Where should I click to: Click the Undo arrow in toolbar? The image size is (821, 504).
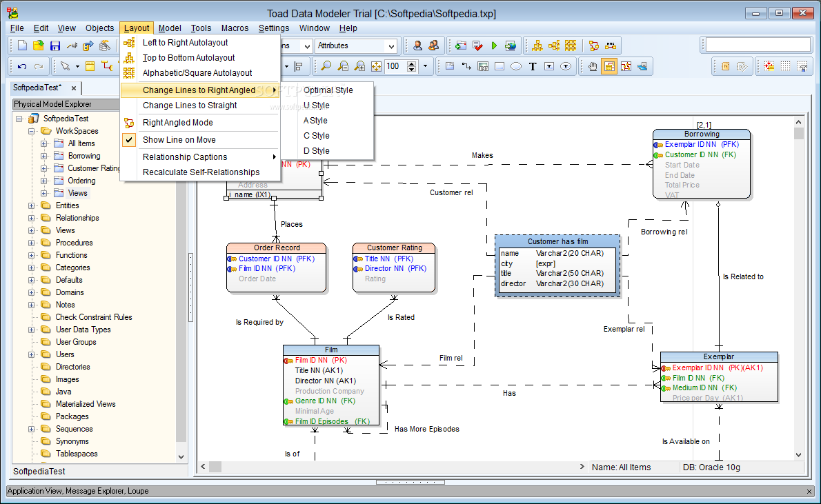click(x=22, y=66)
